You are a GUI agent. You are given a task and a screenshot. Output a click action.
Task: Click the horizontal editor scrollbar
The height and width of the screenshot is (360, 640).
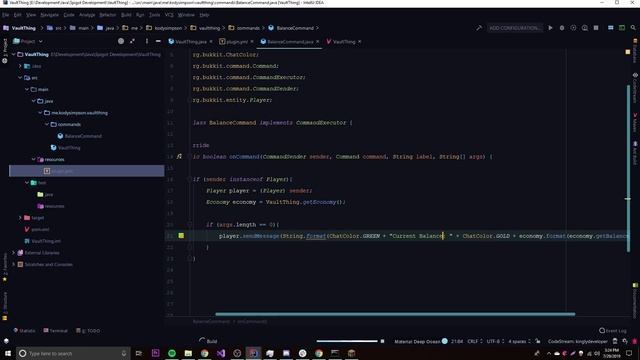[x=395, y=314]
